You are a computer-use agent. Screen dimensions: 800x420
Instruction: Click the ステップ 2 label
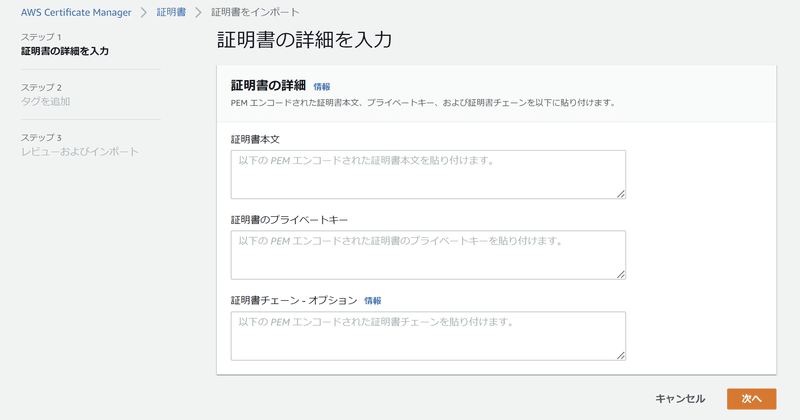[41, 87]
